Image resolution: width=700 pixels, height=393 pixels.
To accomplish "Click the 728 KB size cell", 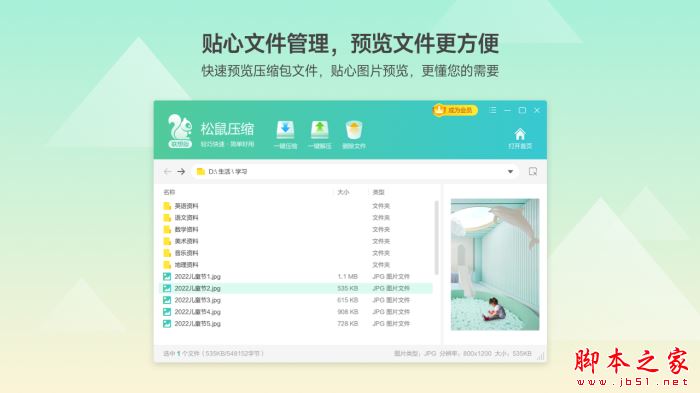I will (x=348, y=324).
